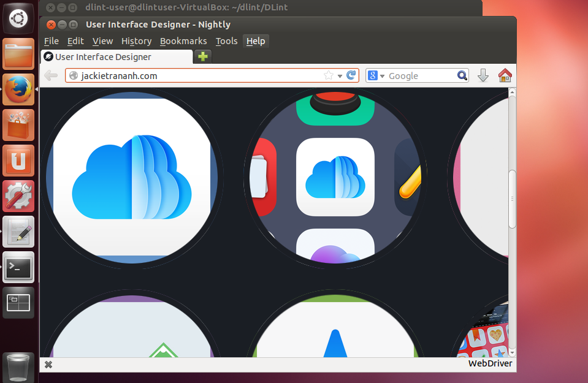
Task: Select the User Interface Designer tab
Action: [x=116, y=57]
